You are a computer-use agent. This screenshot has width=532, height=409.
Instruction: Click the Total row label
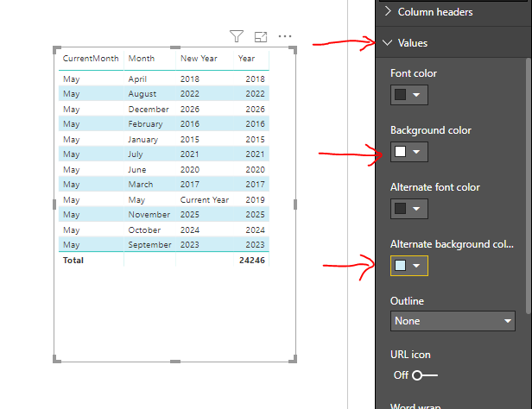click(73, 261)
